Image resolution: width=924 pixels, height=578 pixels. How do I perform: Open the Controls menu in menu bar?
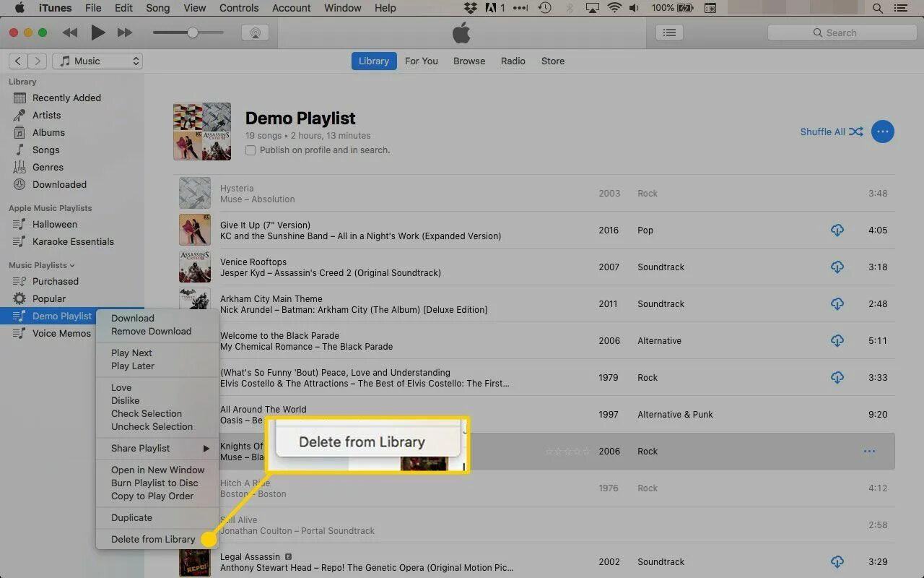[239, 8]
